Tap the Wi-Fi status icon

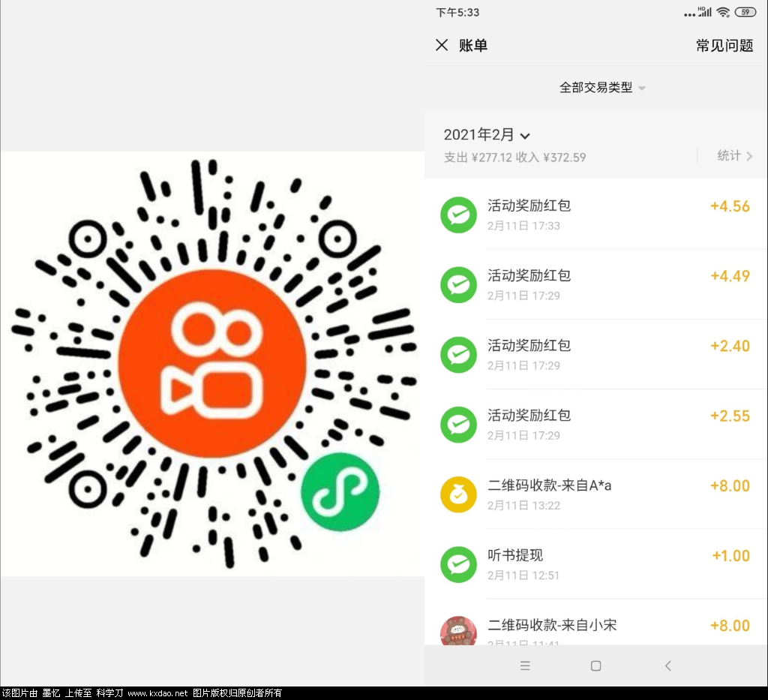723,12
